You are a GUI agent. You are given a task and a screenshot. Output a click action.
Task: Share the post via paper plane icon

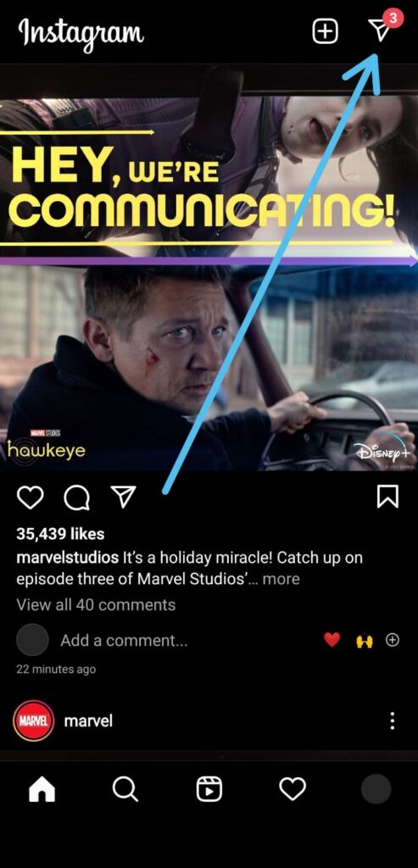coord(123,497)
